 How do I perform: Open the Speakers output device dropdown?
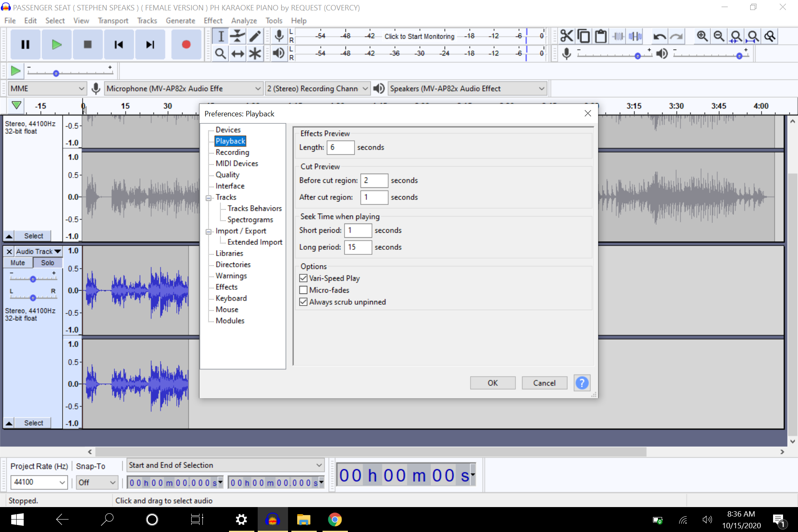pos(542,88)
